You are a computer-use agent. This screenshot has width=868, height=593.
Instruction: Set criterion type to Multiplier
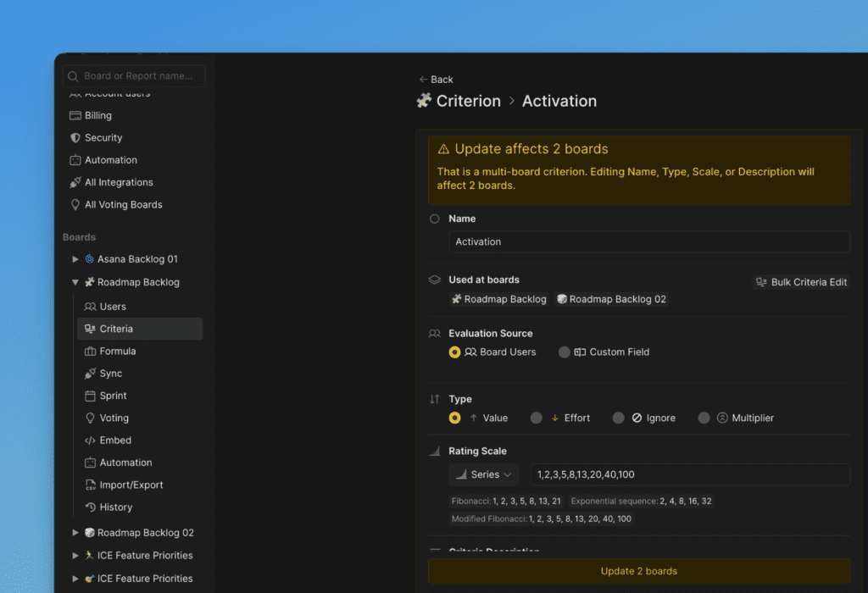(704, 418)
